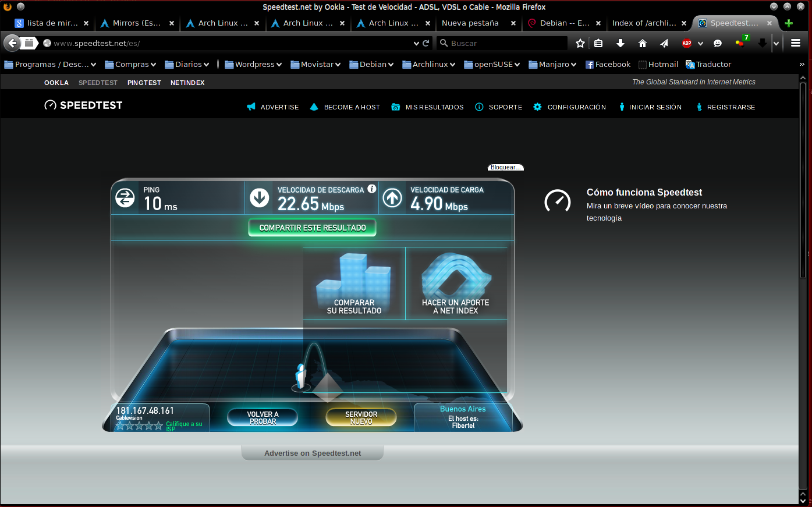Show bookmarks list icon beside the star
The width and height of the screenshot is (812, 507).
click(x=598, y=43)
